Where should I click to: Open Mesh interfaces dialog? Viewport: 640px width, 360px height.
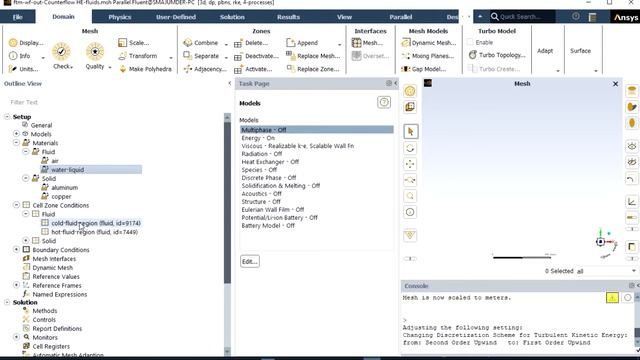pyautogui.click(x=367, y=42)
